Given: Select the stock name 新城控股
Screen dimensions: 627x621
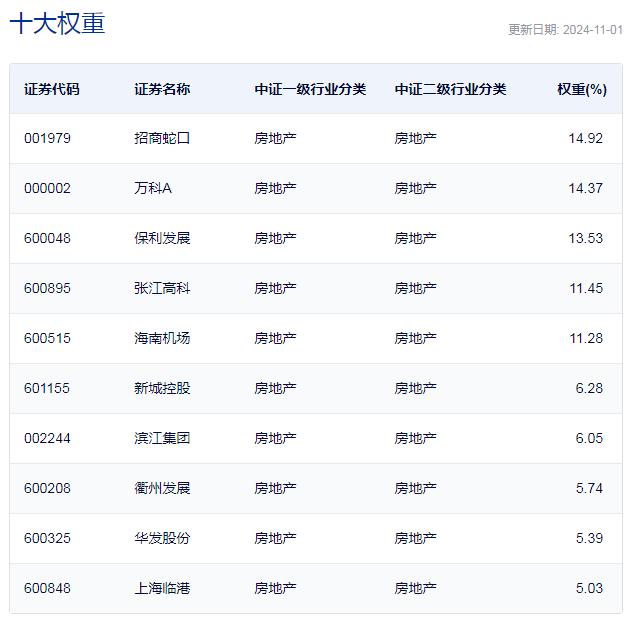Looking at the screenshot, I should pyautogui.click(x=162, y=388).
